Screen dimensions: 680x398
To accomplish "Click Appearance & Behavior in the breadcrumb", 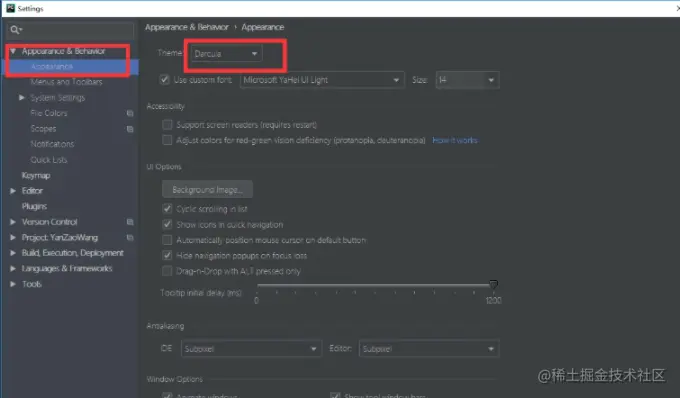I will pyautogui.click(x=186, y=27).
